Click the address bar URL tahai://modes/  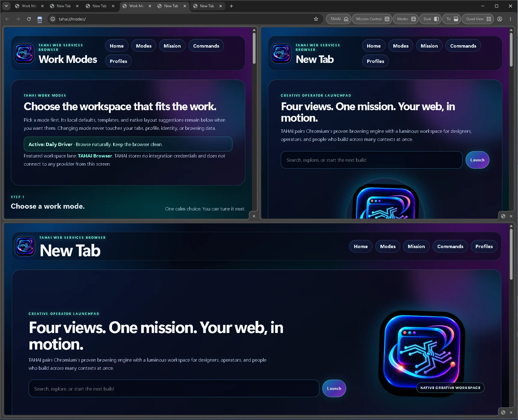[x=72, y=19]
